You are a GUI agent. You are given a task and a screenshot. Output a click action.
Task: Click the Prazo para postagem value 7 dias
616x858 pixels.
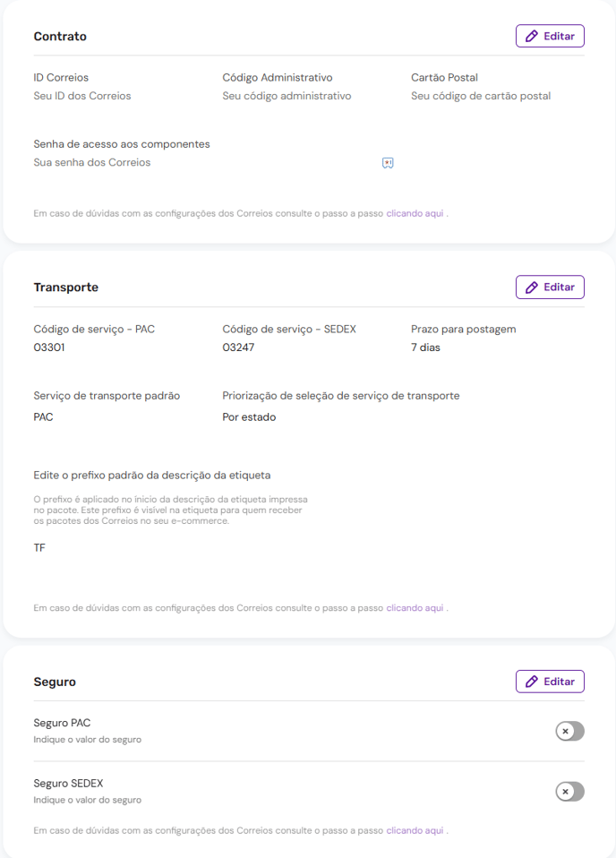(x=425, y=347)
